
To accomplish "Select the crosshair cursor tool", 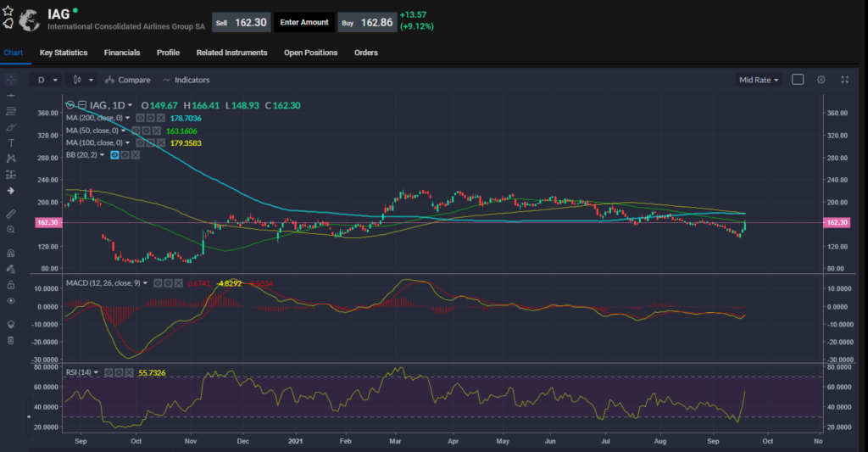I will (x=10, y=79).
